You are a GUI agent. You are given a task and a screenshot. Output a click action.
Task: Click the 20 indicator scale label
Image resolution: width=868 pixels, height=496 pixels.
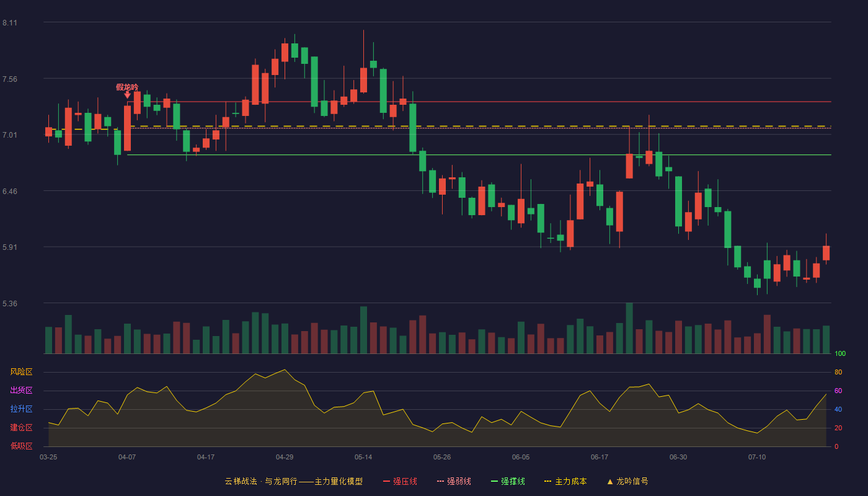point(838,428)
